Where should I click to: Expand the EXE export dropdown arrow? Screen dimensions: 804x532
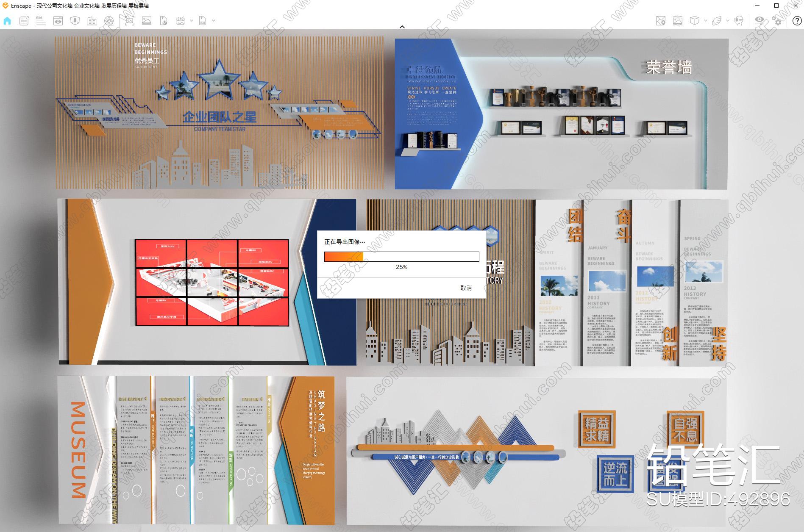[x=214, y=20]
